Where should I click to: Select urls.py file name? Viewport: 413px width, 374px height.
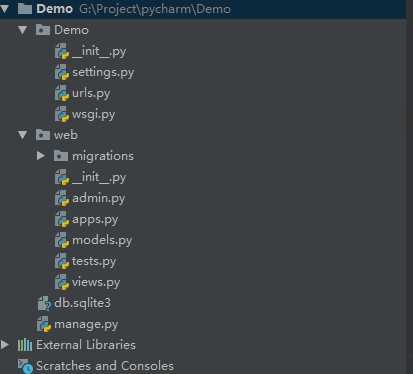pyautogui.click(x=91, y=94)
